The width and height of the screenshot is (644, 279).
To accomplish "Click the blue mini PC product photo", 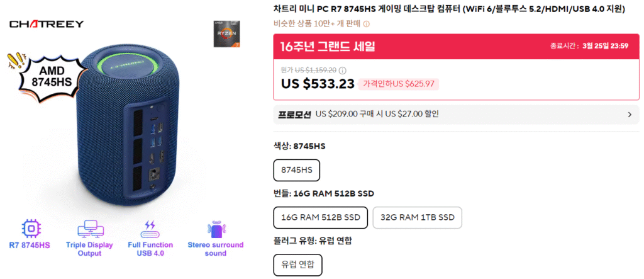I will (126, 132).
